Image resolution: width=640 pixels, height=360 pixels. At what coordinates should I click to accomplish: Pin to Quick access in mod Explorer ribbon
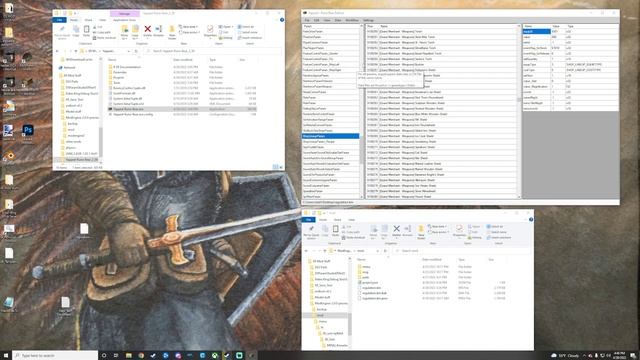point(311,232)
